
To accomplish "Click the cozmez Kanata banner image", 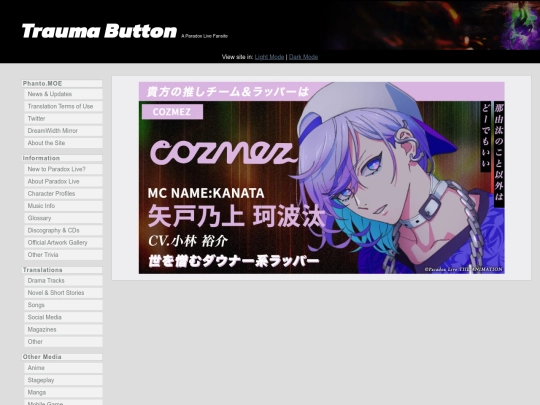I will pyautogui.click(x=322, y=178).
